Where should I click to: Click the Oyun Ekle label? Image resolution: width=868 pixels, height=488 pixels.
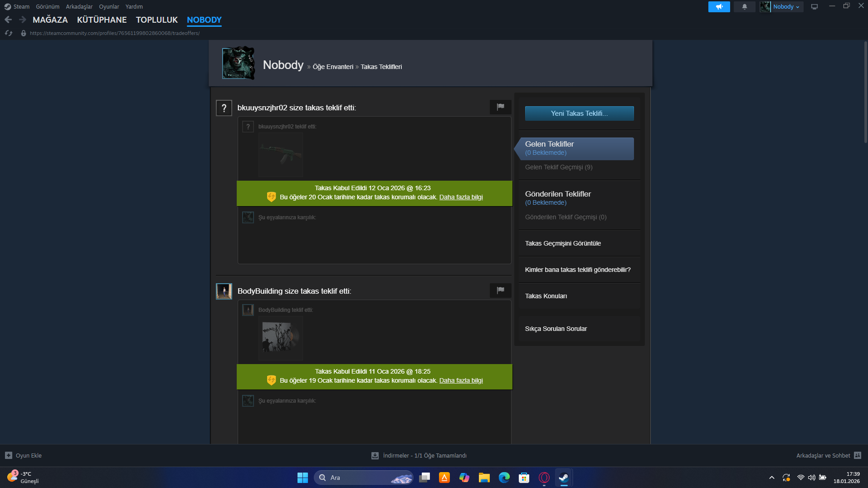(29, 455)
